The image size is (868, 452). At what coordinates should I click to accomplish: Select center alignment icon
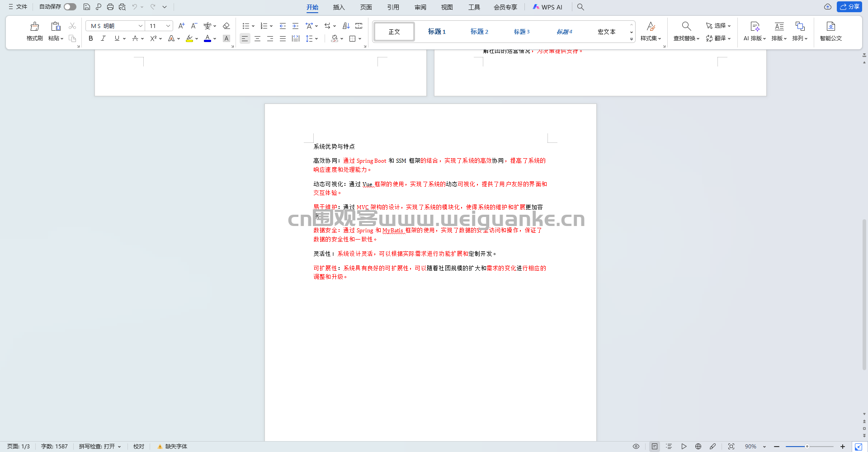pos(257,38)
